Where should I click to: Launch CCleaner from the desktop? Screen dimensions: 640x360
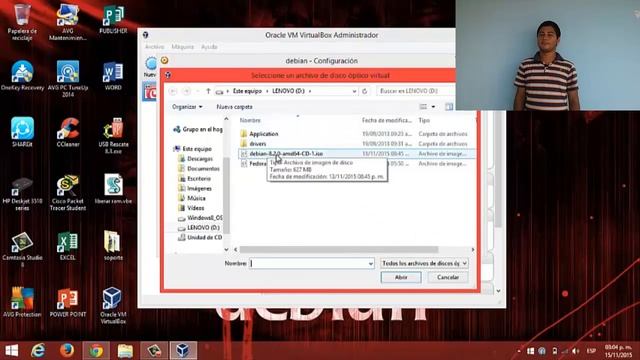pyautogui.click(x=68, y=132)
